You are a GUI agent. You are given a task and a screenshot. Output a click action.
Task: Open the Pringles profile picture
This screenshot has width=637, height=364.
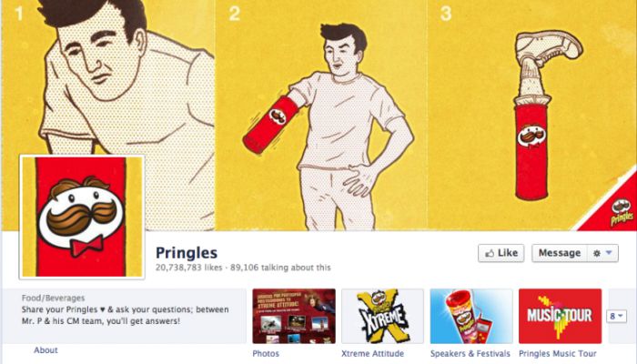(x=82, y=216)
